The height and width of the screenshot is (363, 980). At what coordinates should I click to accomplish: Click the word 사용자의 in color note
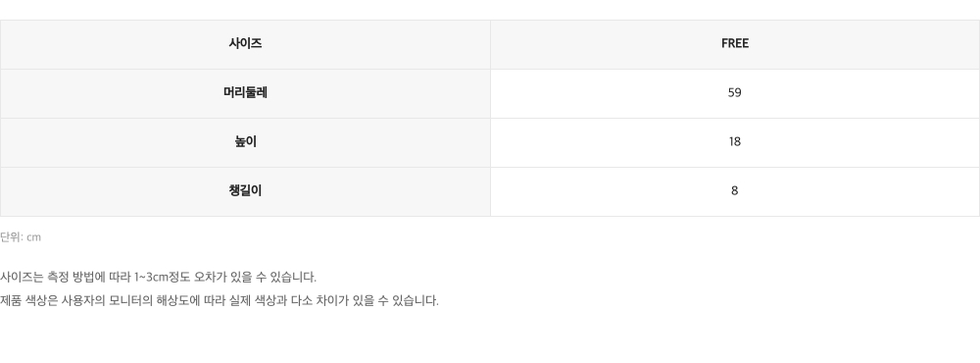[x=83, y=300]
